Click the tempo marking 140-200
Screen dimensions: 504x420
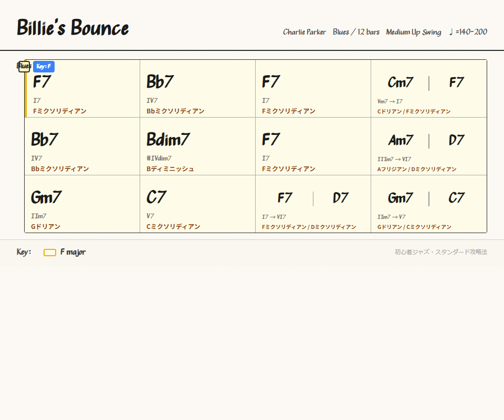(472, 31)
